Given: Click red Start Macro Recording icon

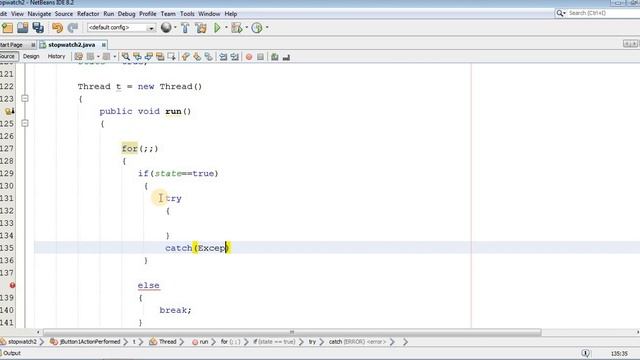Looking at the screenshot, I should pos(249,57).
